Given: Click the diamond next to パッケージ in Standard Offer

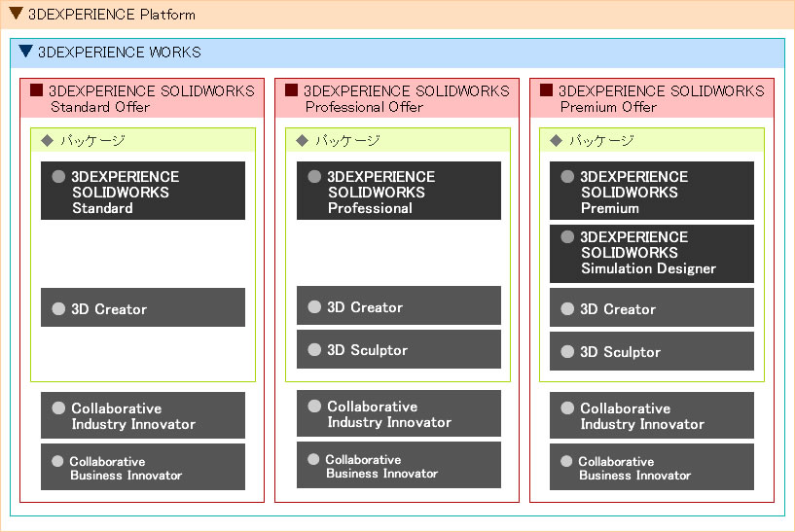Looking at the screenshot, I should point(47,141).
